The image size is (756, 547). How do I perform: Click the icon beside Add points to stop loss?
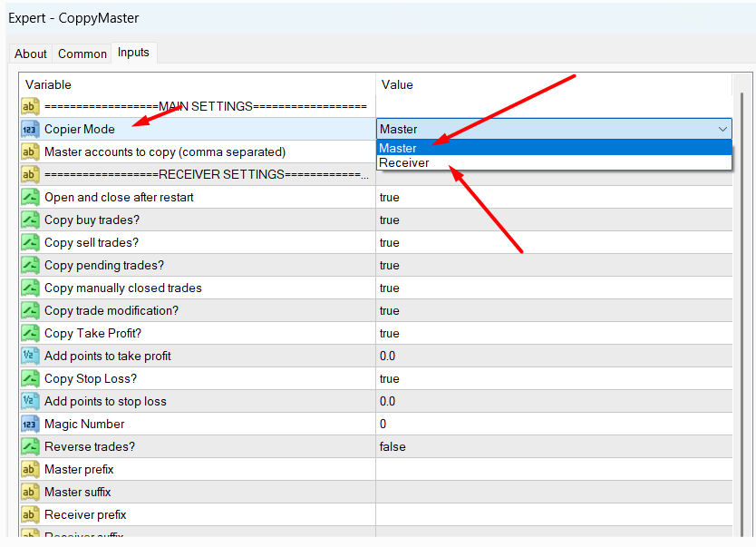pos(29,401)
